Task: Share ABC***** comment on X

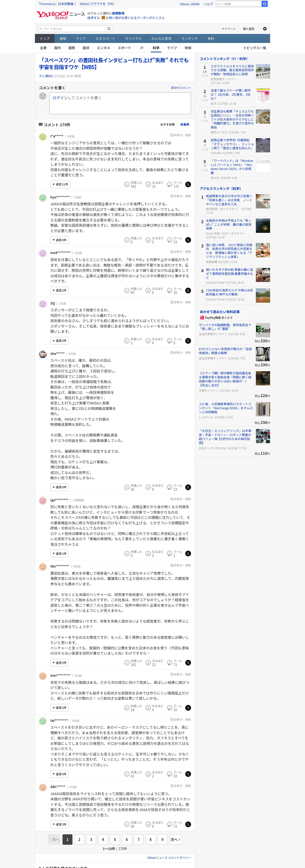Action: [x=188, y=824]
